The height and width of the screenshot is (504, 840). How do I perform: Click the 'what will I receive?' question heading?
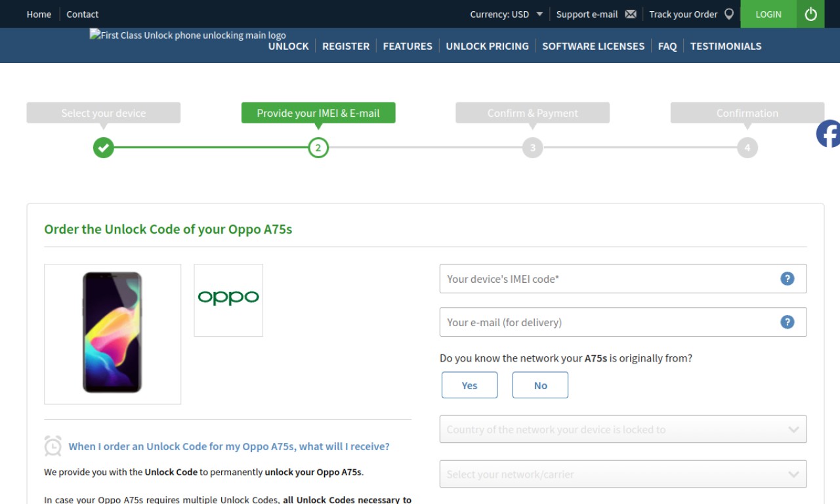pos(229,446)
